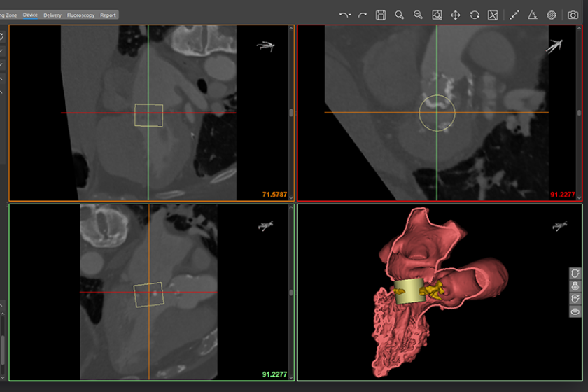Select the pan move-arrows tool
Image resolution: width=588 pixels, height=392 pixels.
(x=455, y=15)
